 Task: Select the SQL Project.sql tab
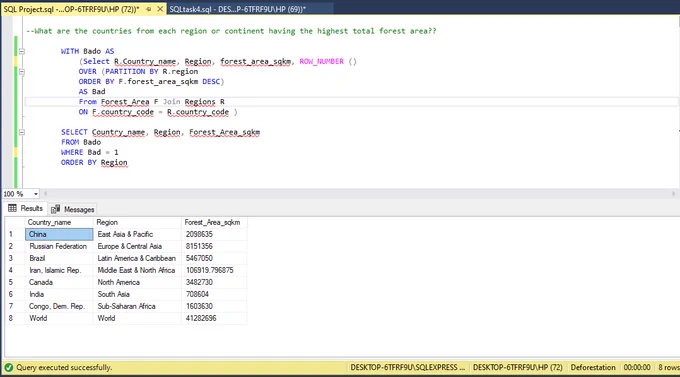pyautogui.click(x=72, y=9)
